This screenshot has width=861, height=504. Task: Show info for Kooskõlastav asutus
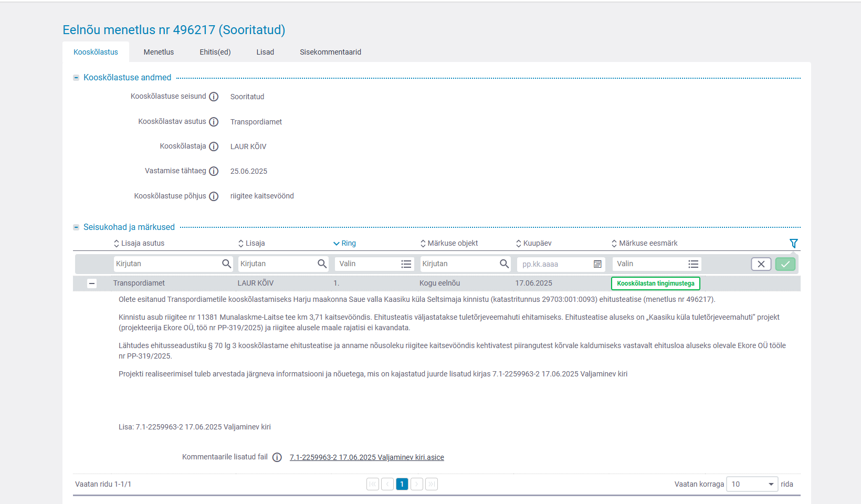click(214, 122)
